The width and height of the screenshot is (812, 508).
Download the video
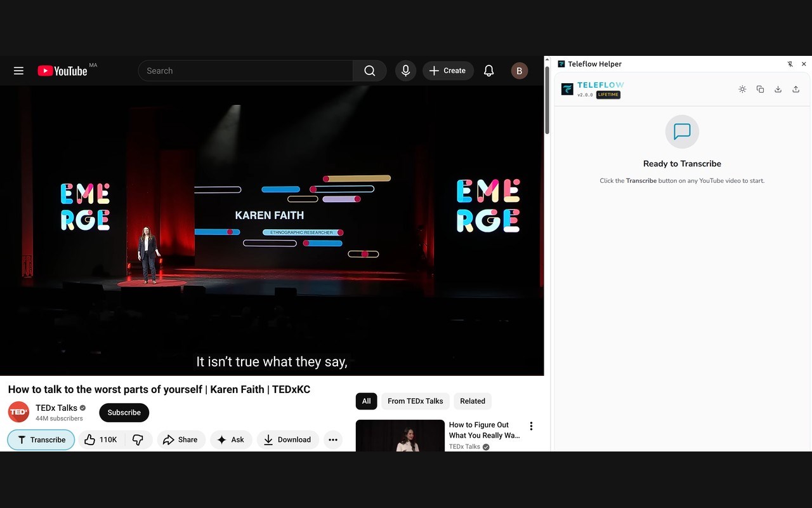point(287,439)
